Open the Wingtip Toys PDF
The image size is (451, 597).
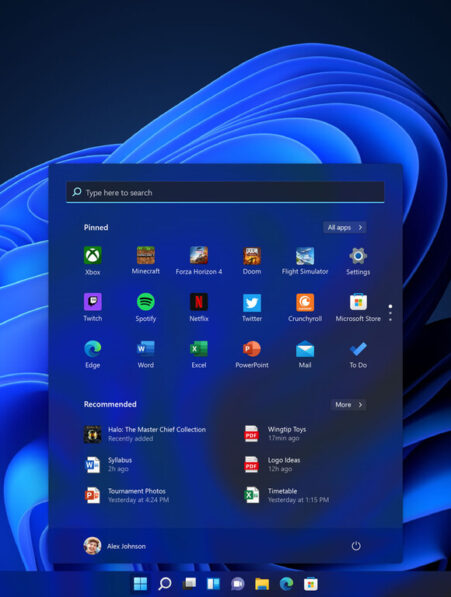[x=275, y=434]
